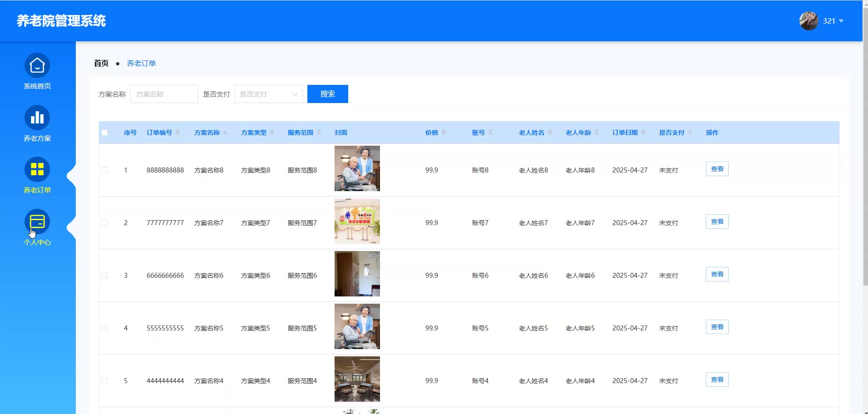
Task: Open the 系统首页 home icon
Action: pos(37,66)
